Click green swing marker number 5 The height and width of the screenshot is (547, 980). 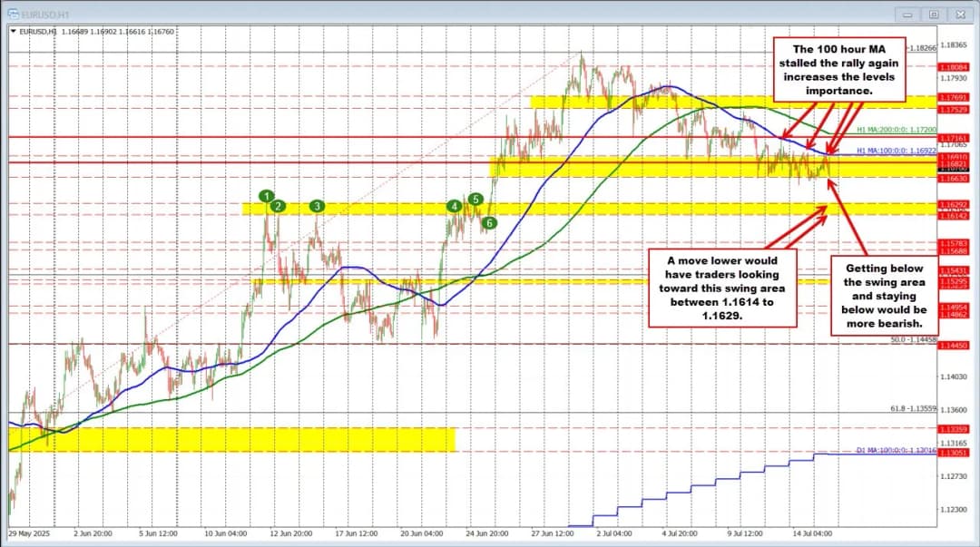click(475, 199)
